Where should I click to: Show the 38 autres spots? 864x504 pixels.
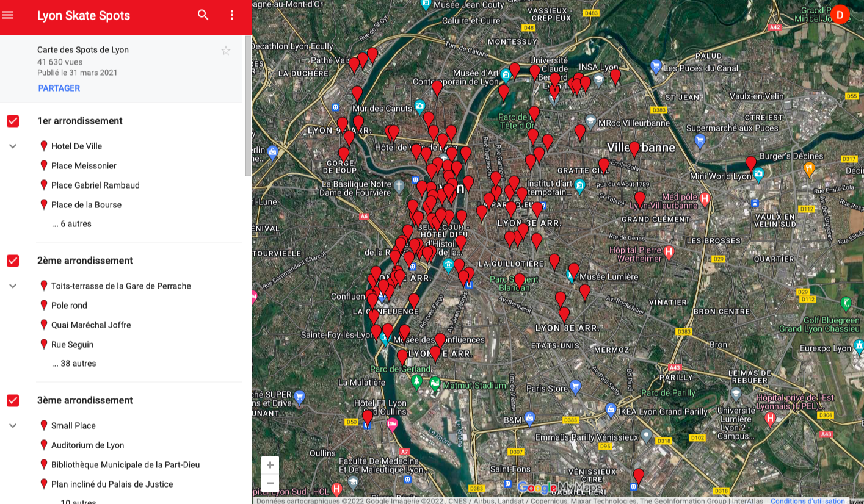(x=74, y=364)
